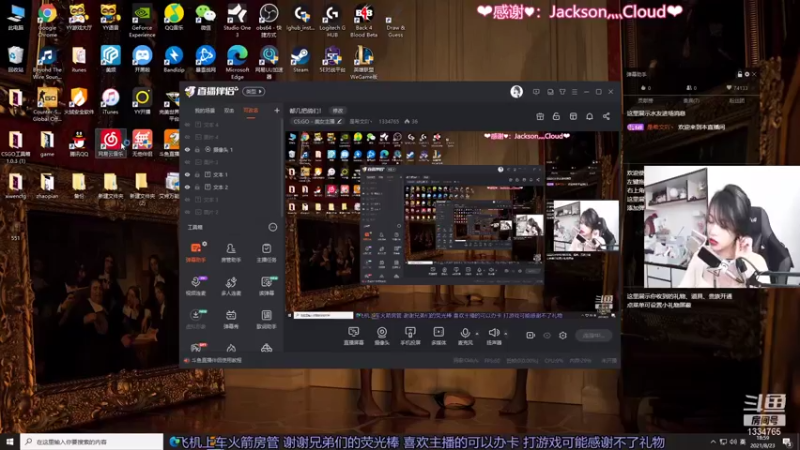800x450 pixels.
Task: Add 摄像头 camera source
Action: click(382, 336)
